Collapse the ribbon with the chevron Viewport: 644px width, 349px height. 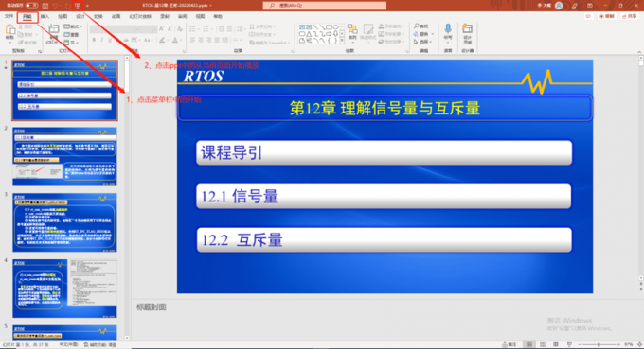click(639, 52)
